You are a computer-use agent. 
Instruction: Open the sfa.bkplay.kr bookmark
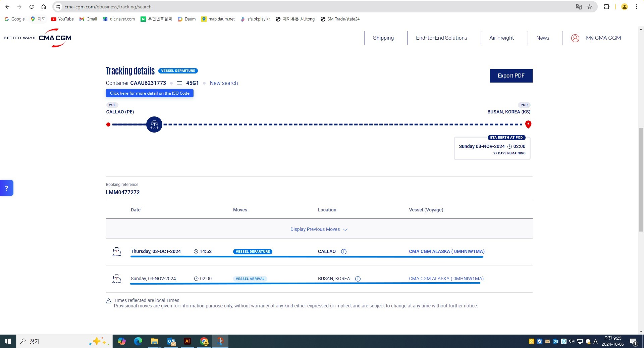click(255, 19)
